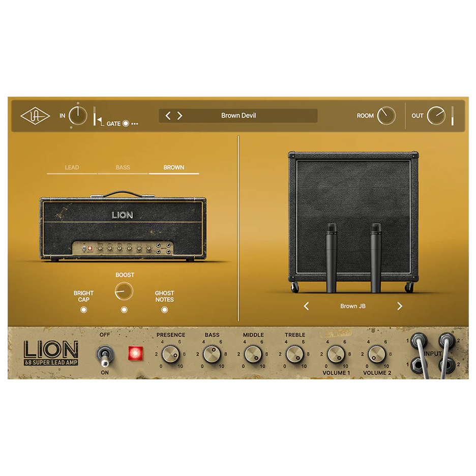Click the noise gate threshold icon

coord(100,121)
